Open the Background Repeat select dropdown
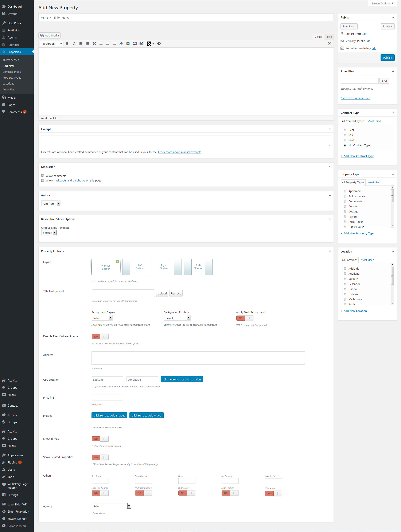 (102, 318)
